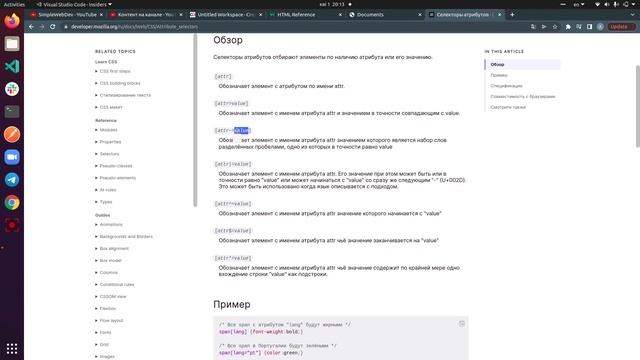
Task: Open Visual Studio Code - Insiders app menu
Action: [x=74, y=4]
